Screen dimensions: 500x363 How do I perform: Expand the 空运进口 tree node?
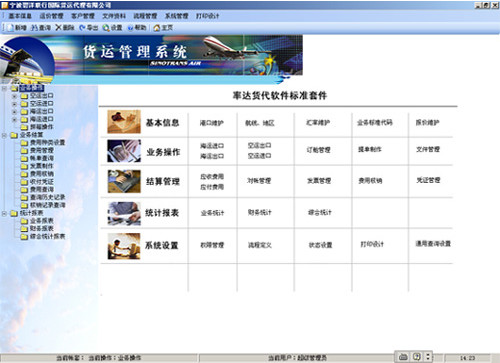tap(14, 104)
